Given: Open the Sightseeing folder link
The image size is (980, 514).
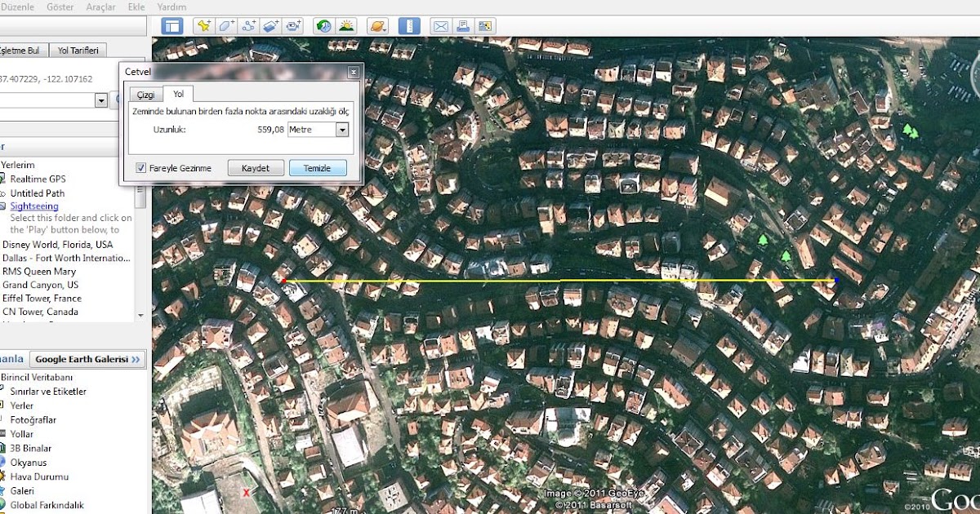Looking at the screenshot, I should 34,206.
